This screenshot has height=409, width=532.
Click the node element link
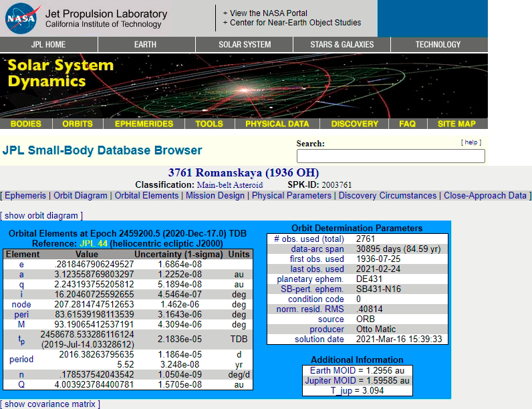[x=21, y=305]
